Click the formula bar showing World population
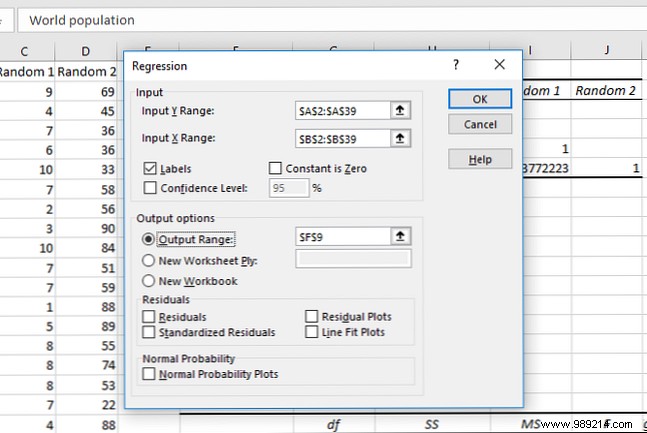The image size is (647, 433). (x=330, y=20)
